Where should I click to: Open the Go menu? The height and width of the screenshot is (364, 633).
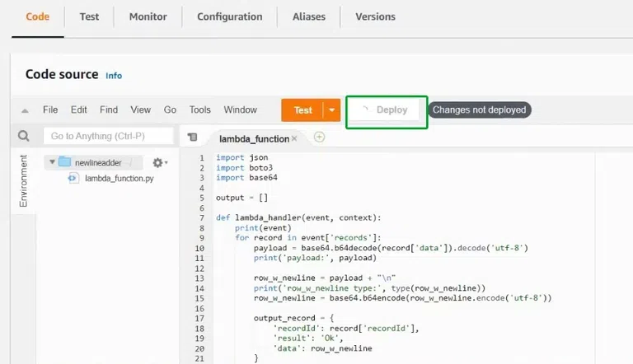point(170,110)
